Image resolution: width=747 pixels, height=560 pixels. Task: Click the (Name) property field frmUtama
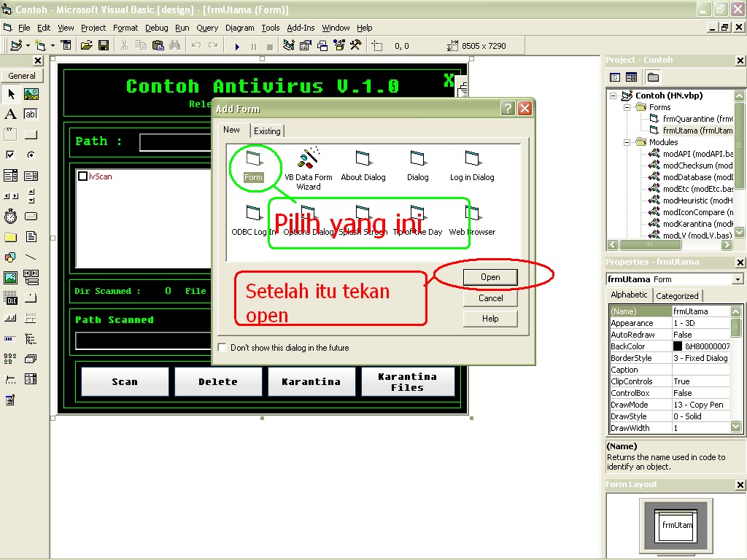pos(700,311)
